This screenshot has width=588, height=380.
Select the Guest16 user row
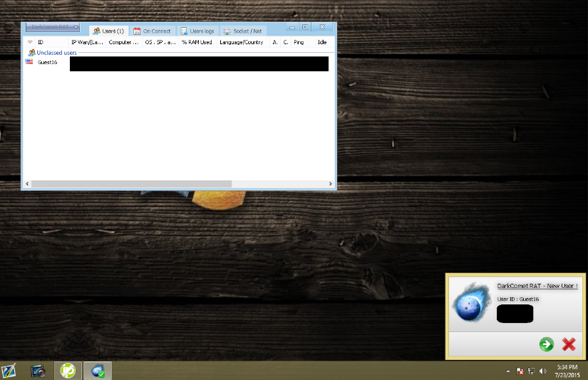click(177, 63)
